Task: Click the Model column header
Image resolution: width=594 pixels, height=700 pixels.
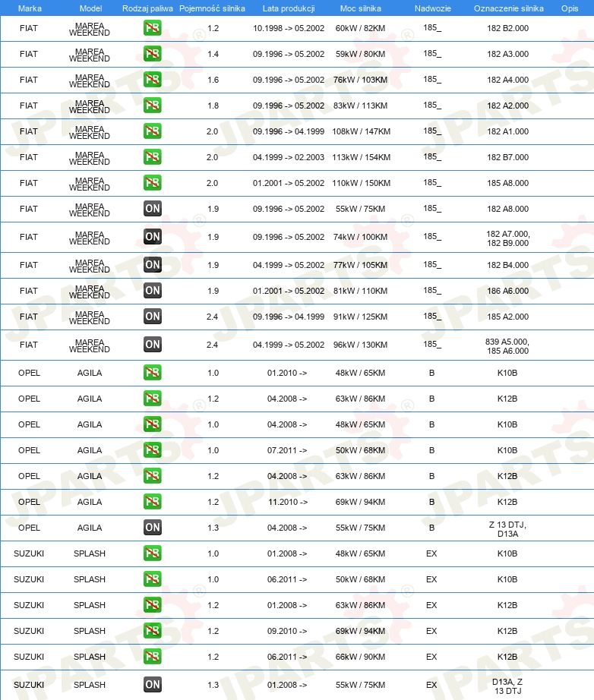Action: (90, 8)
